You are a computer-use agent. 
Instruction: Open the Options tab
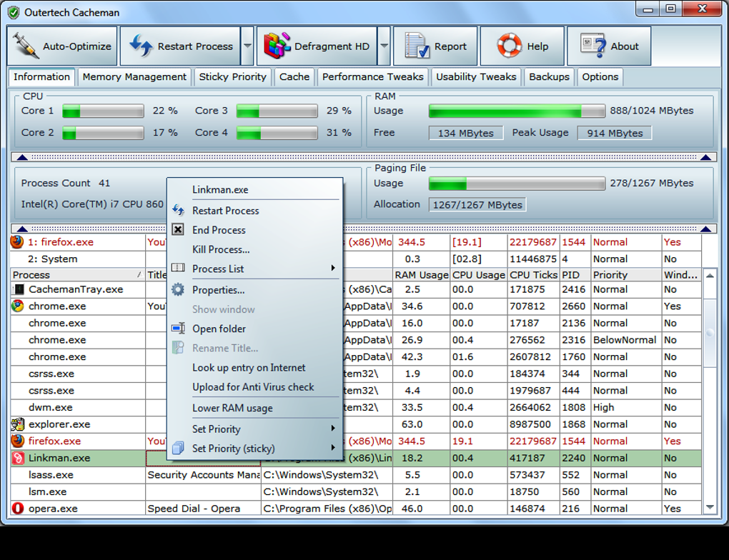point(600,77)
